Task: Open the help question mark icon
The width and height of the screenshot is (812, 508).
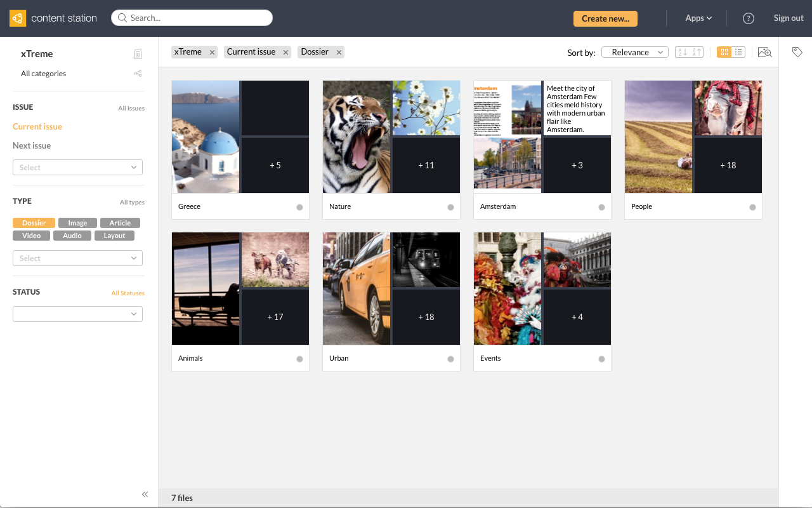Action: point(749,18)
